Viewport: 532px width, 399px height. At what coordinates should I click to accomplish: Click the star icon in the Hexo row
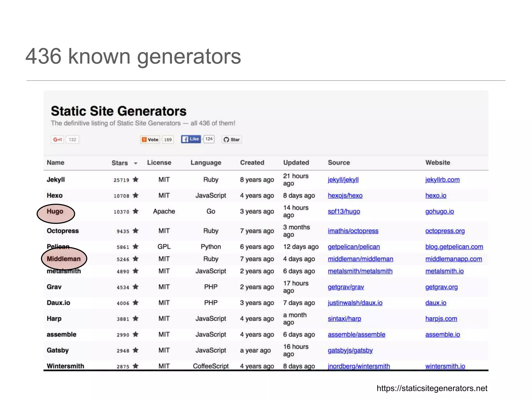click(136, 195)
